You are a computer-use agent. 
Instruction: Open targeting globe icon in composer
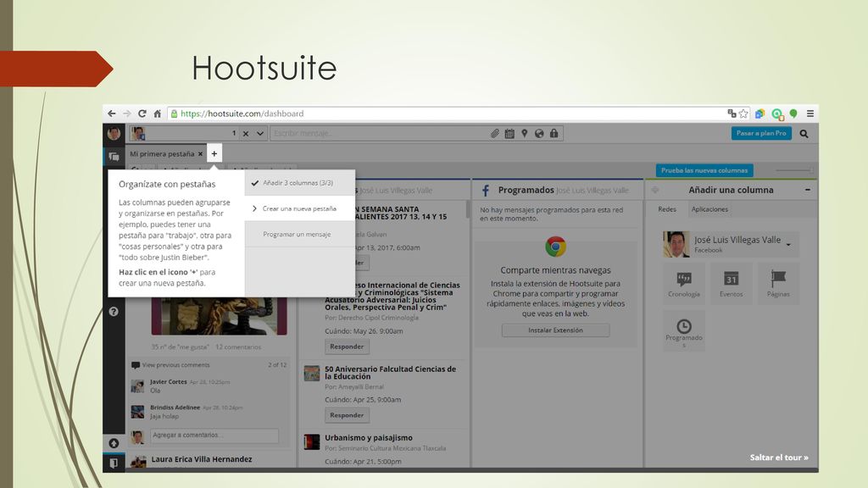(x=538, y=133)
